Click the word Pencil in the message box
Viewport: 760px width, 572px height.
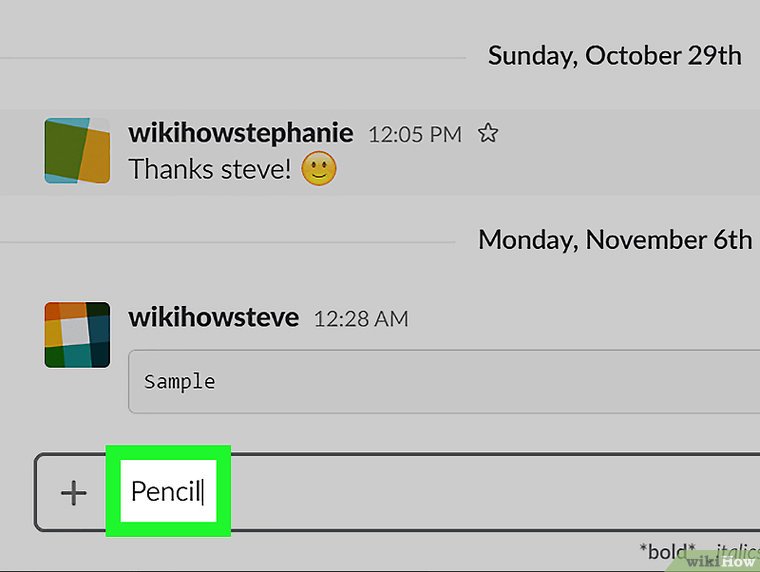[x=166, y=491]
